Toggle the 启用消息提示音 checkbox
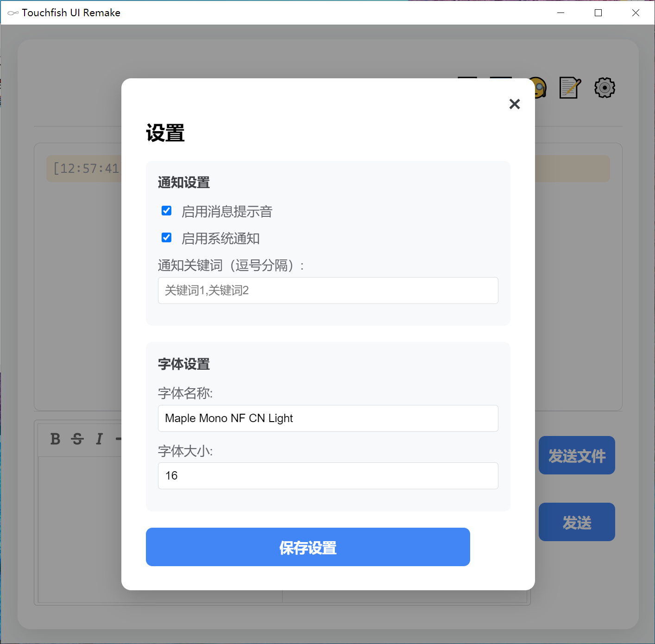Image resolution: width=655 pixels, height=644 pixels. pyautogui.click(x=166, y=211)
